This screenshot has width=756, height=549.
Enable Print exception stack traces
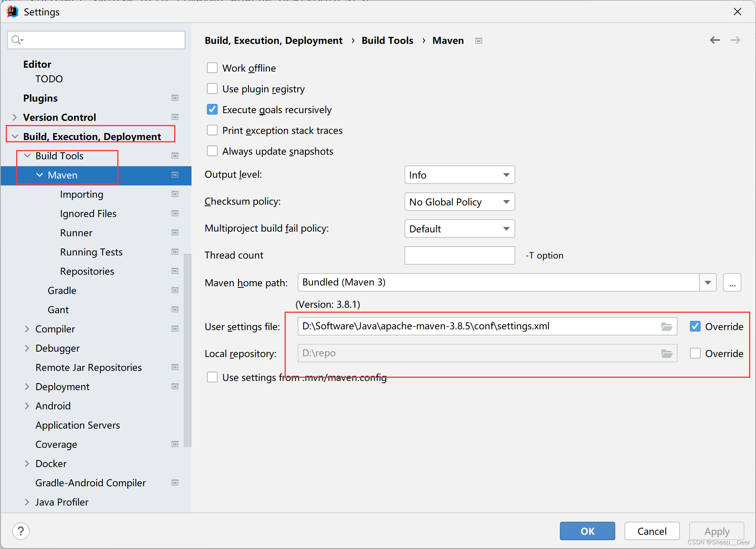[212, 130]
